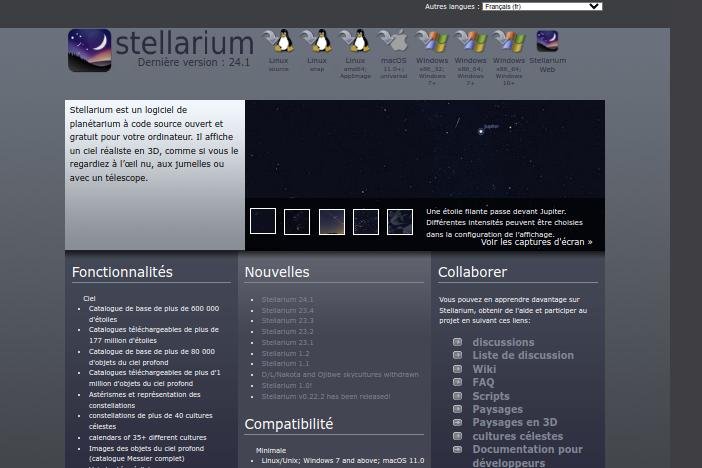Open the FAQ link
Screen dimensions: 702x468
pyautogui.click(x=483, y=382)
